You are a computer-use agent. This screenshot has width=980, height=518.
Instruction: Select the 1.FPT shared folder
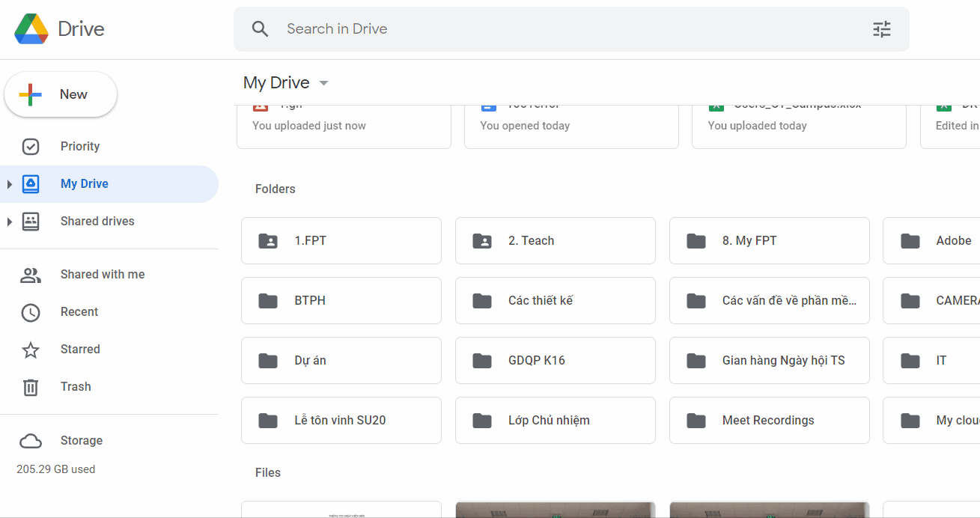click(x=341, y=241)
